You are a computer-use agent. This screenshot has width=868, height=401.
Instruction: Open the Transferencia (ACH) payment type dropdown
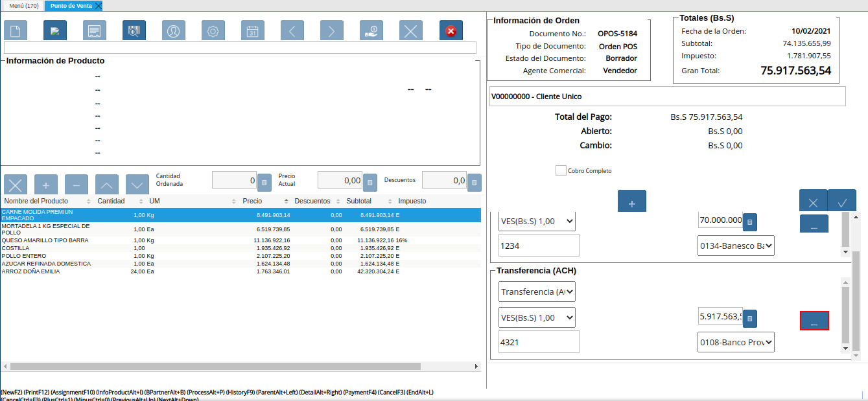[x=537, y=292]
